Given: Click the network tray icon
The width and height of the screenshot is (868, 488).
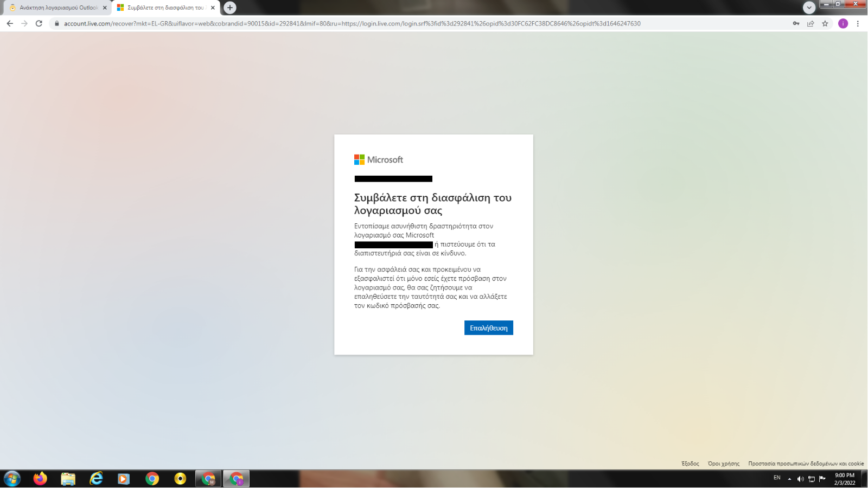Looking at the screenshot, I should point(812,479).
